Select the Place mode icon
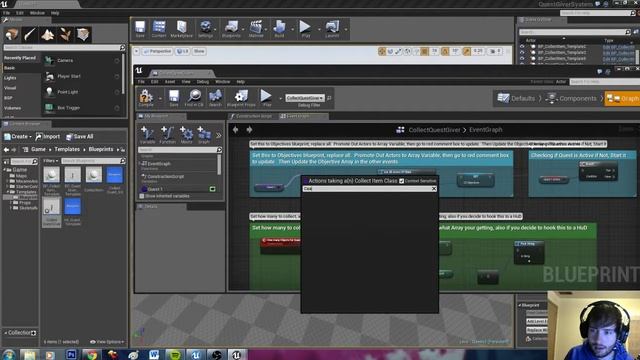Image resolution: width=640 pixels, height=360 pixels. click(12, 35)
